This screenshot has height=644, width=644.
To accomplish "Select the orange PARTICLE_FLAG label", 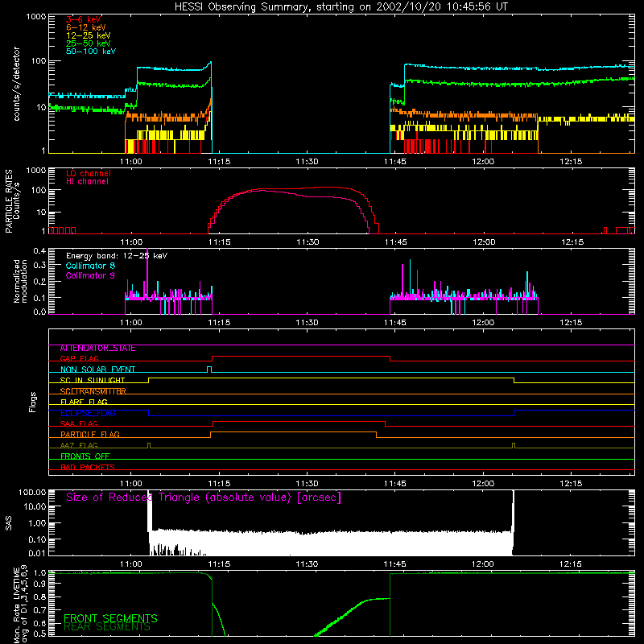I will [x=90, y=434].
